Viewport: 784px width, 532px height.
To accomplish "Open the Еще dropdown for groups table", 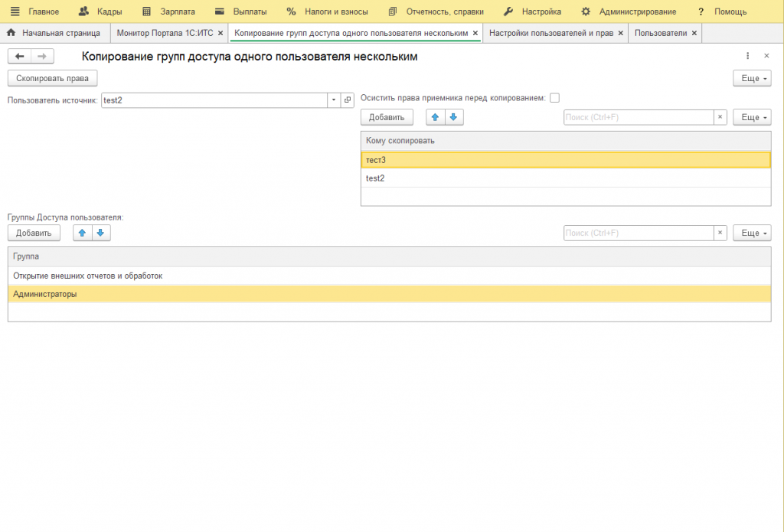I will [x=752, y=233].
